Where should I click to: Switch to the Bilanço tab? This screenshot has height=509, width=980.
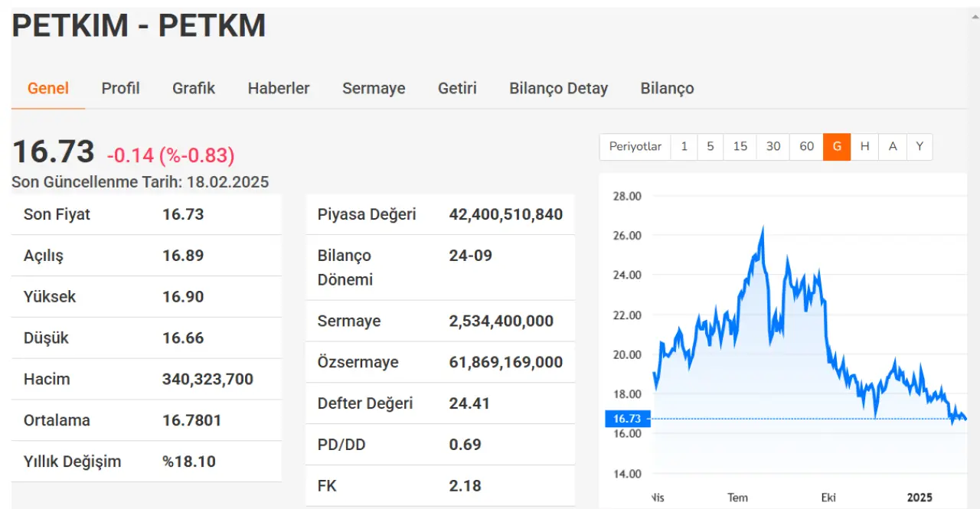tap(667, 88)
